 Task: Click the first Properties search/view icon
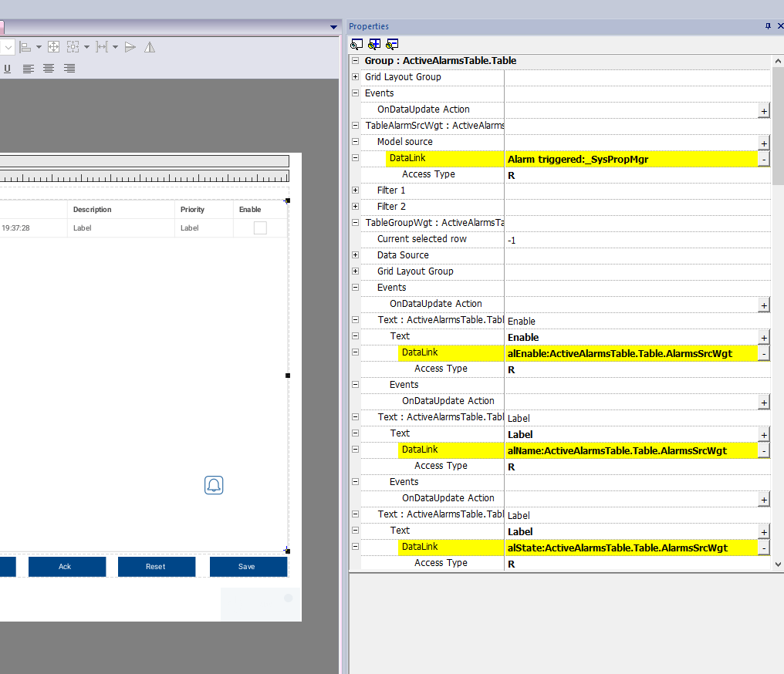pos(357,45)
